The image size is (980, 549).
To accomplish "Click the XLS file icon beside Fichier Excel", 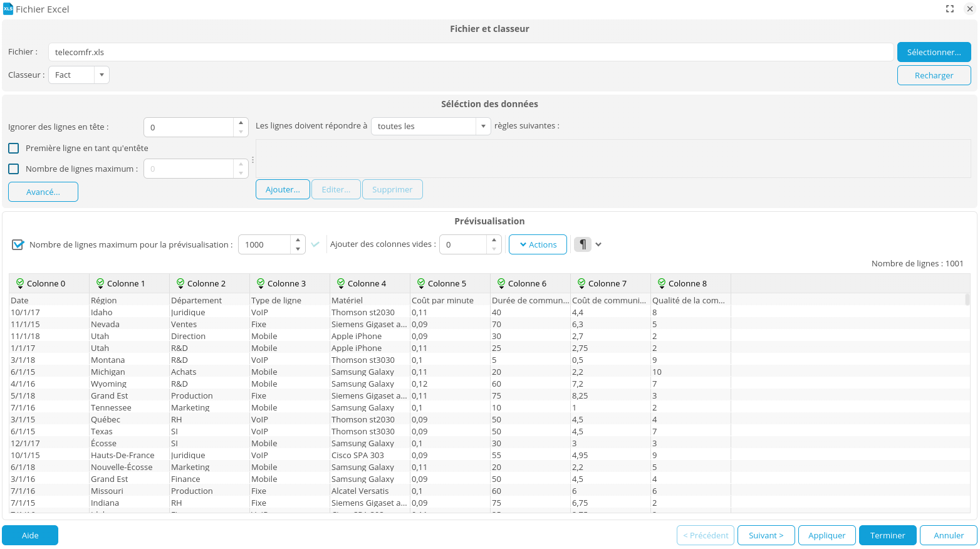I will tap(8, 9).
